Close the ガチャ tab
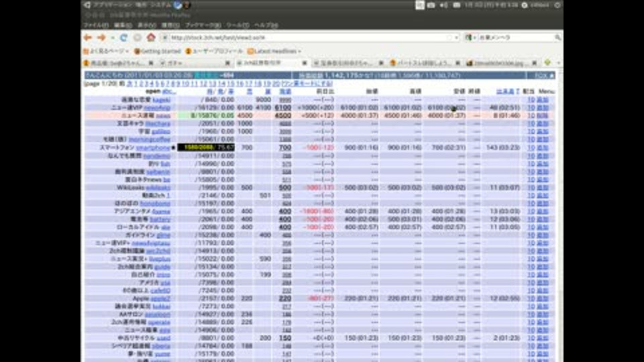This screenshot has width=644, height=362. click(227, 63)
